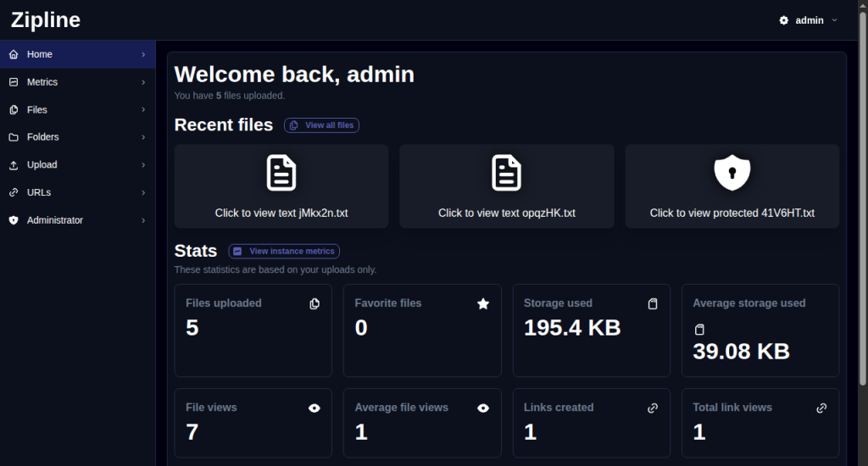Viewport: 868px width, 466px height.
Task: Expand the Home chevron in sidebar
Action: 143,54
